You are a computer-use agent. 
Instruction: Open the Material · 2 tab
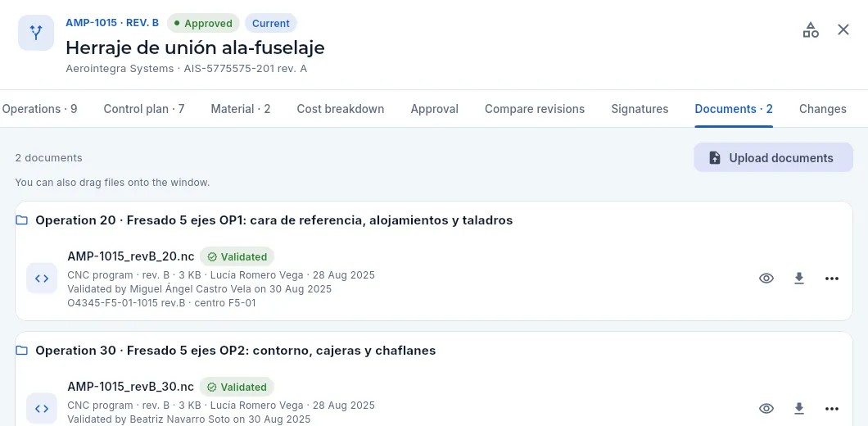[240, 109]
